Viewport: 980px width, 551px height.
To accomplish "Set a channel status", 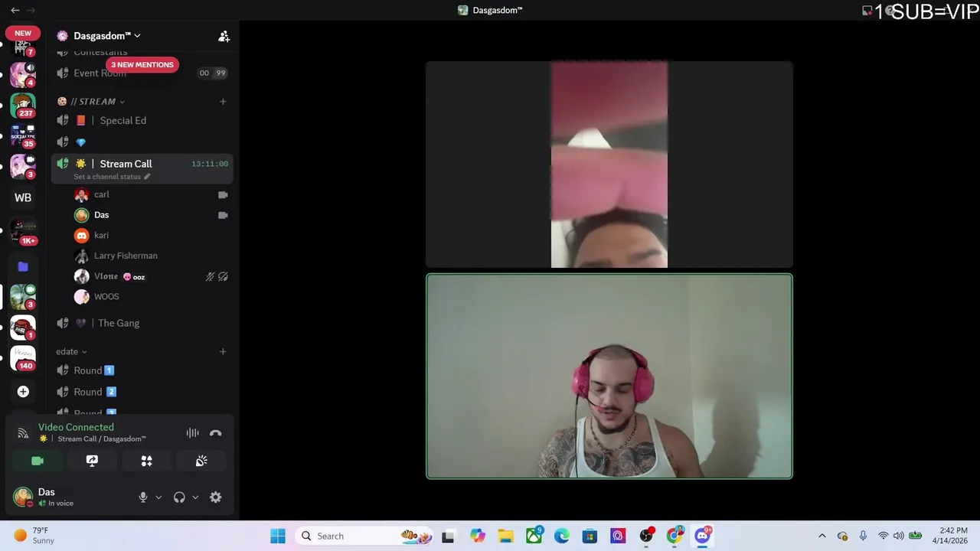I will [x=112, y=177].
